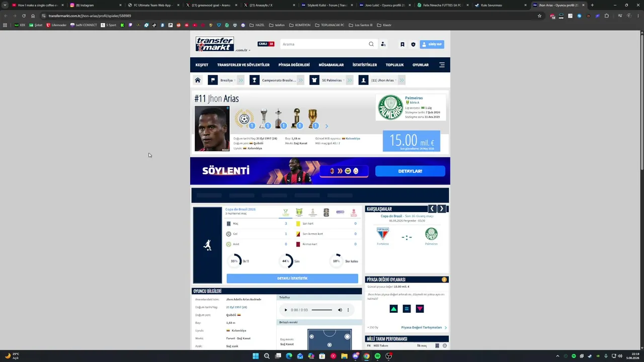Image resolution: width=644 pixels, height=362 pixels.
Task: Open the .com.tr domain selector dropdown
Action: point(243,50)
